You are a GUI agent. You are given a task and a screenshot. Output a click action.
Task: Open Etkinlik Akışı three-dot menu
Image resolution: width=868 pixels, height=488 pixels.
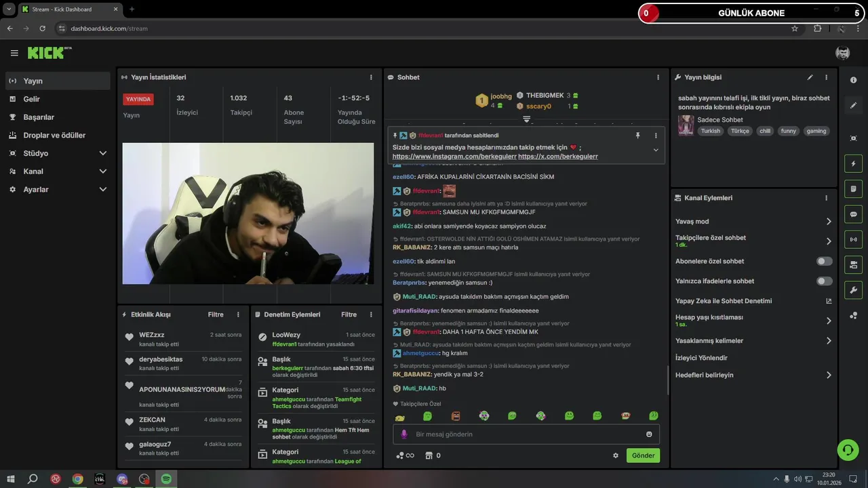pyautogui.click(x=238, y=314)
